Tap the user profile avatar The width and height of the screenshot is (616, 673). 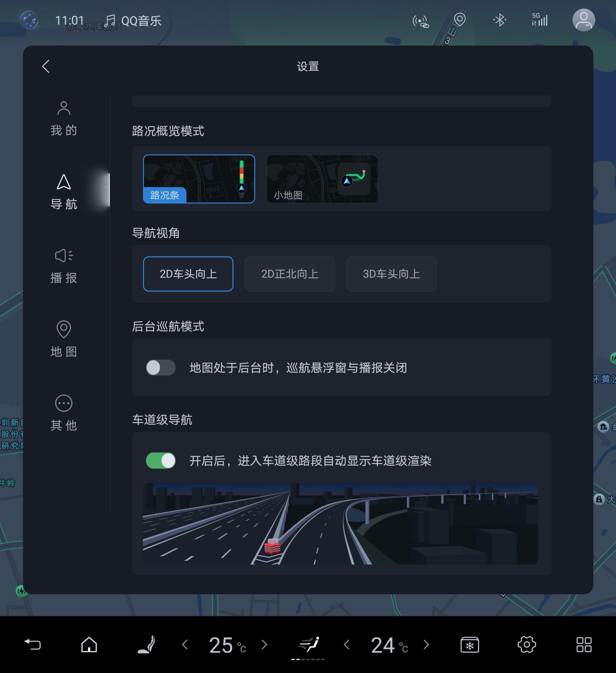point(583,20)
